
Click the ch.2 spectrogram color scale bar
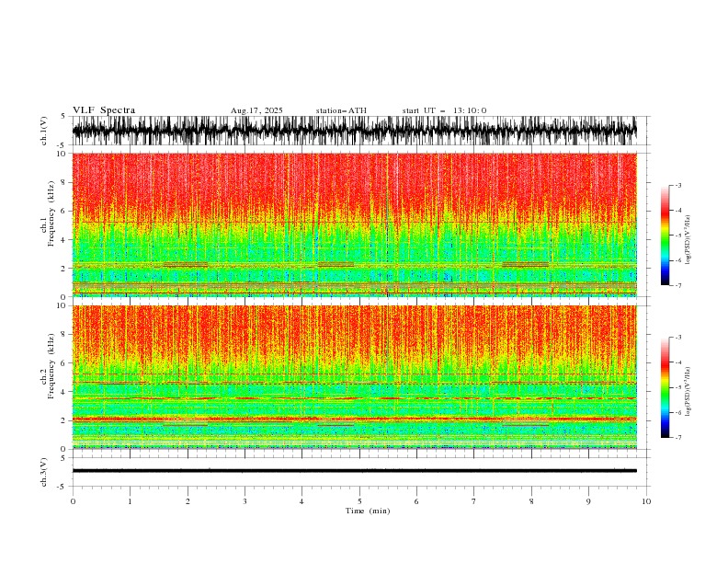click(x=665, y=387)
